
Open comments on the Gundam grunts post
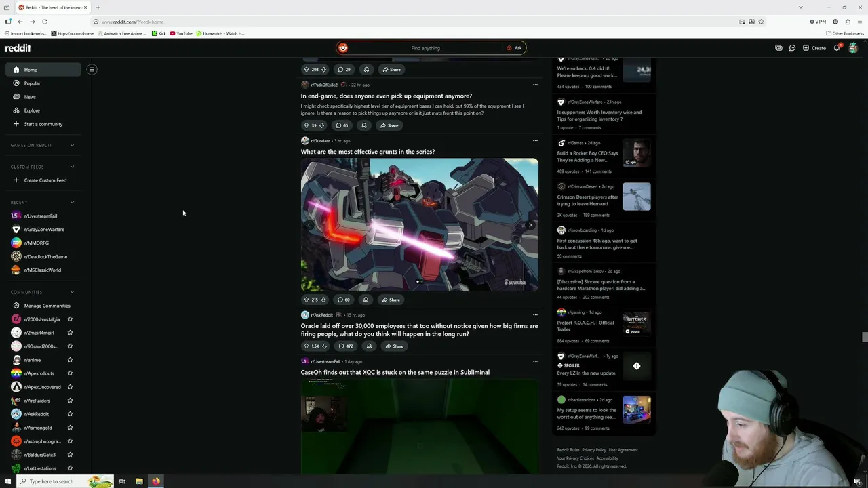click(x=344, y=300)
